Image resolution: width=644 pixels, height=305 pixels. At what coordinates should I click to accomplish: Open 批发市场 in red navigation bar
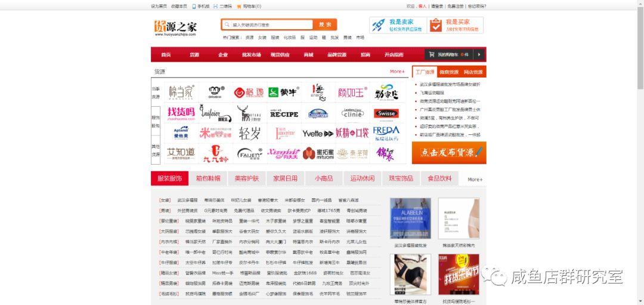[252, 55]
